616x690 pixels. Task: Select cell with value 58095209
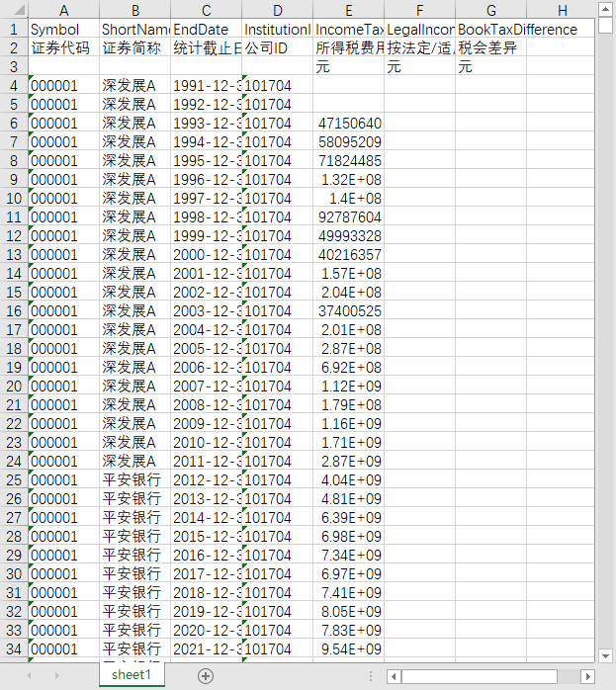(349, 141)
